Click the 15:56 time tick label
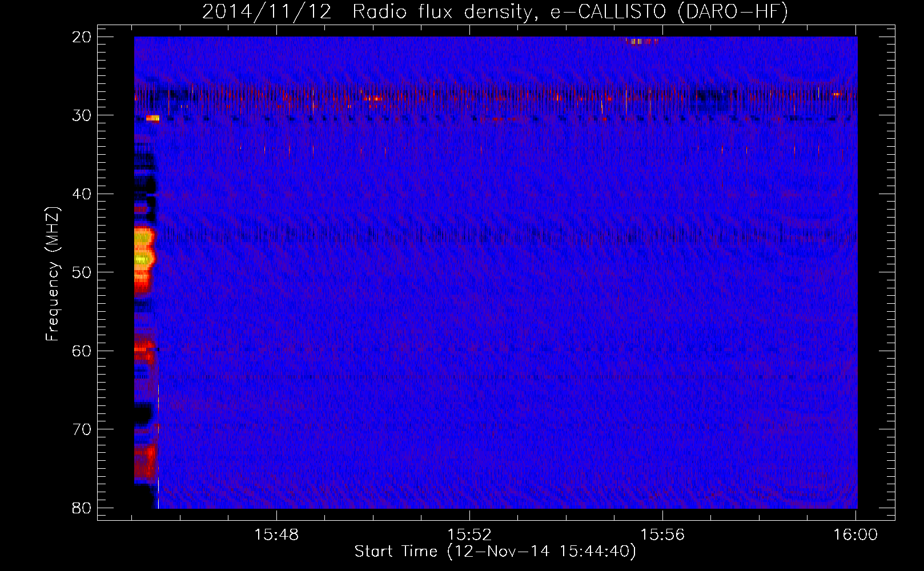The width and height of the screenshot is (924, 571). click(662, 534)
